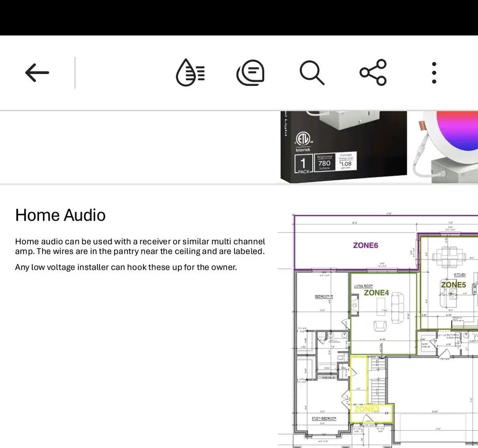Click the ETL Intertek certification logo
The width and height of the screenshot is (478, 448).
click(302, 141)
